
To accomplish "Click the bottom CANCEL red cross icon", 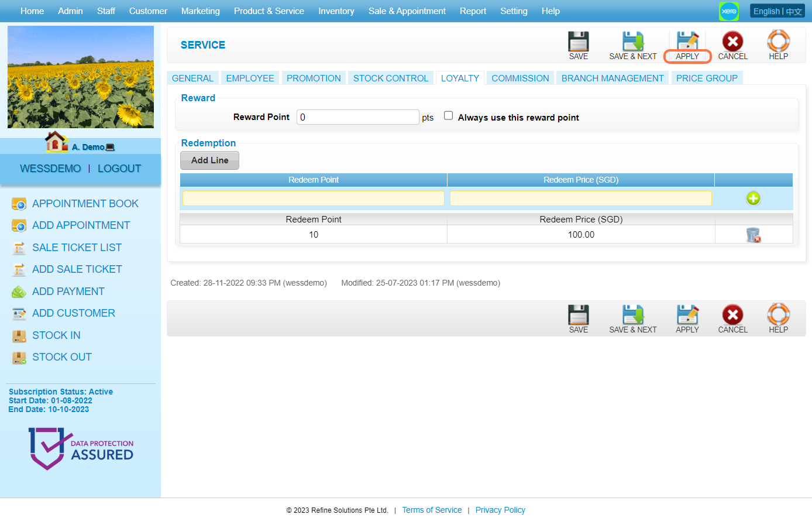I will click(x=732, y=315).
